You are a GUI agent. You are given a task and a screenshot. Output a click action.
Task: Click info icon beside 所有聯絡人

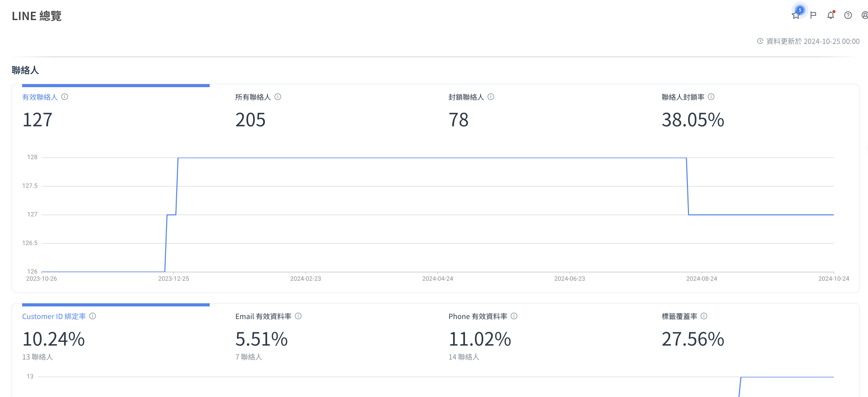278,97
